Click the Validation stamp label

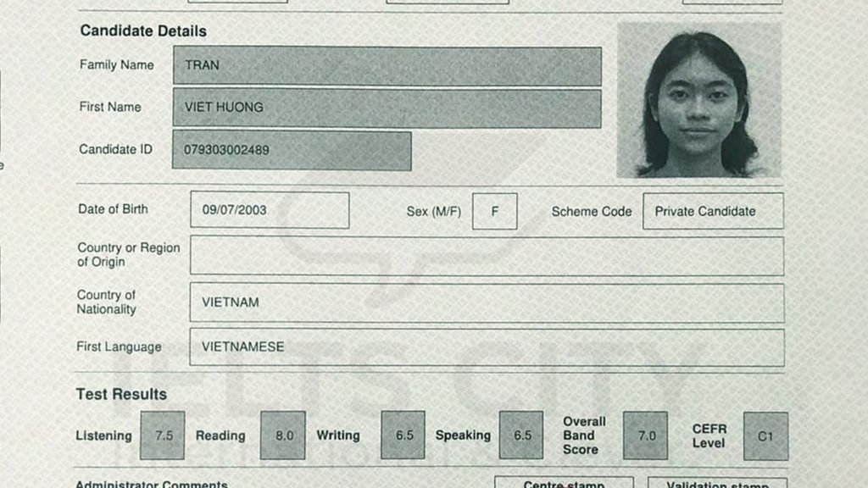(x=716, y=483)
